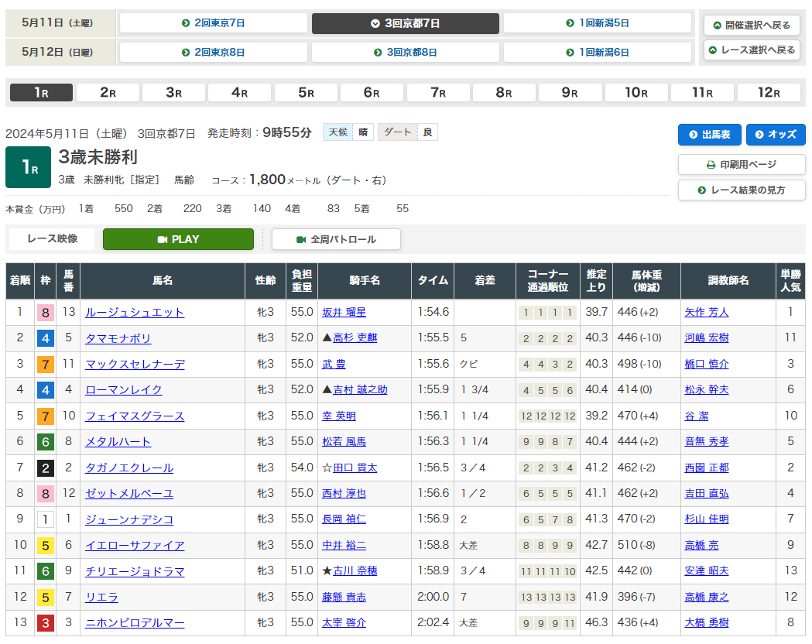Viewport: 812px width, 644px height.
Task: Go back via 開催選択へ戻る
Action: click(x=752, y=25)
